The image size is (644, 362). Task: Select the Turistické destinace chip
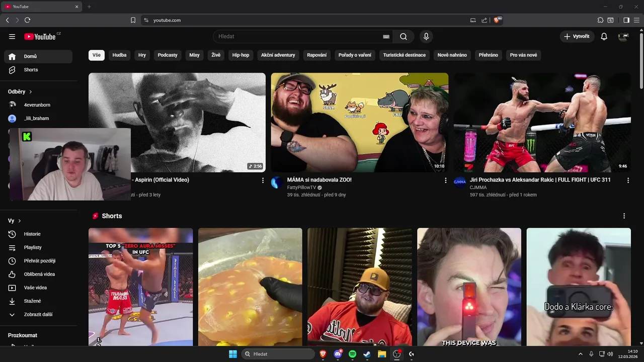tap(405, 55)
